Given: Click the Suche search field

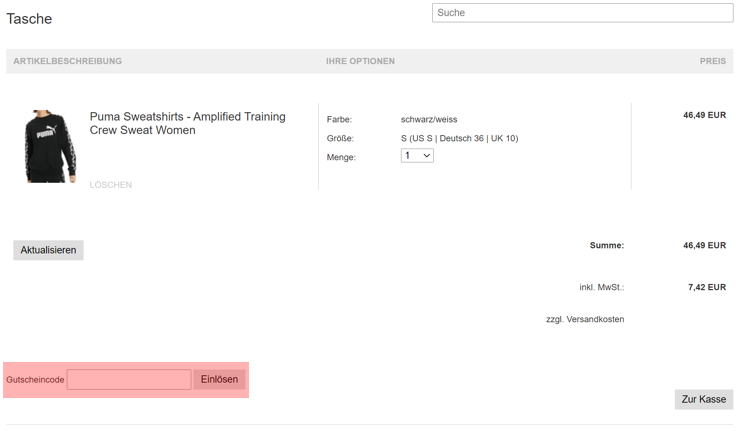Looking at the screenshot, I should click(x=582, y=13).
